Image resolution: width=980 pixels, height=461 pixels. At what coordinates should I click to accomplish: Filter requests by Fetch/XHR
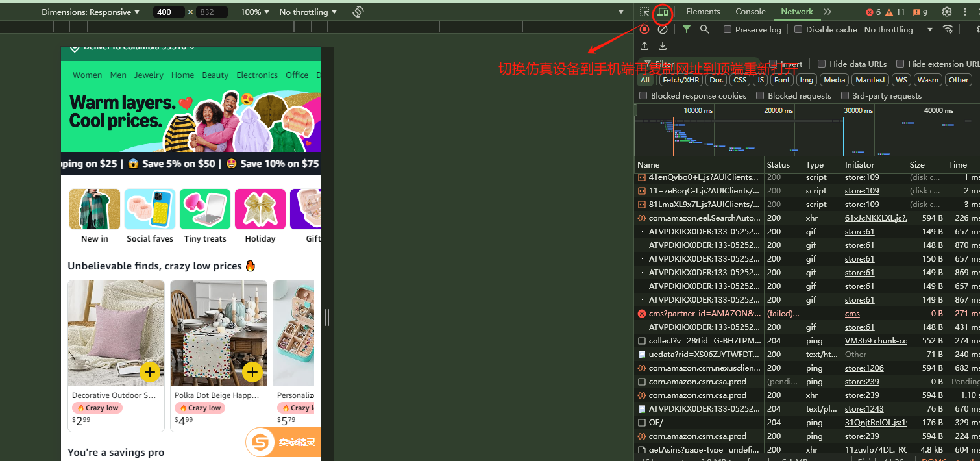pos(681,80)
